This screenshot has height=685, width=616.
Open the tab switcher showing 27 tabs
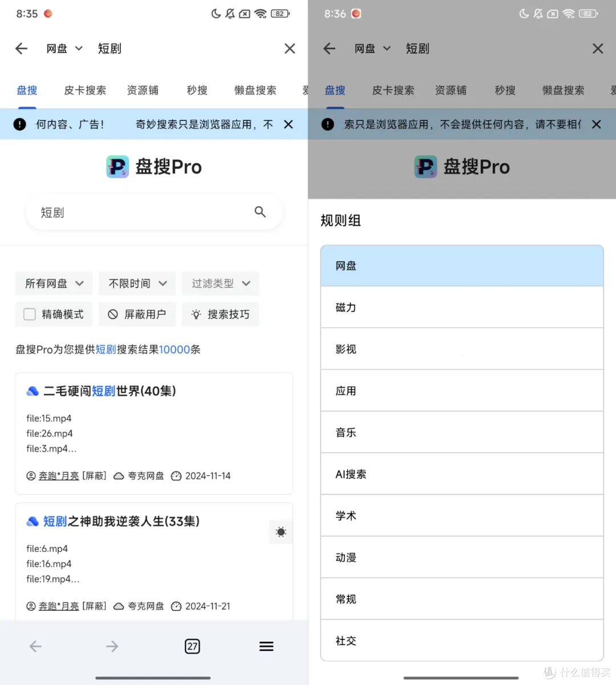point(192,646)
